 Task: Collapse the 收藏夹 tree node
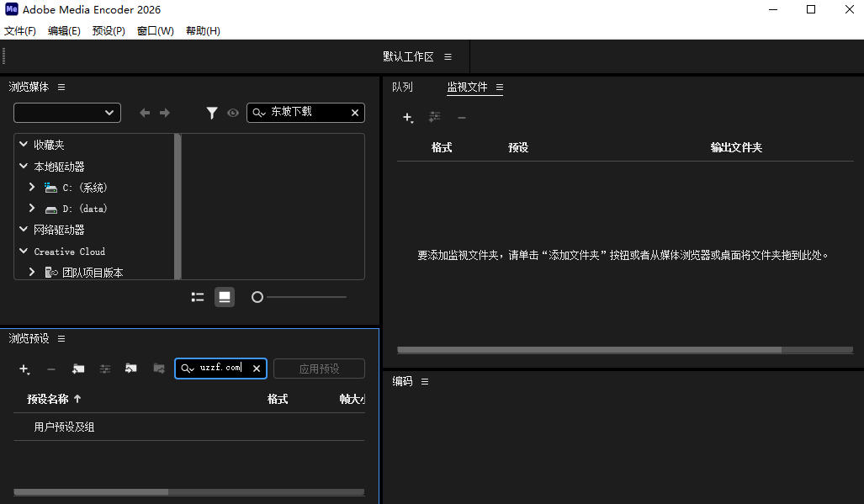[x=24, y=145]
